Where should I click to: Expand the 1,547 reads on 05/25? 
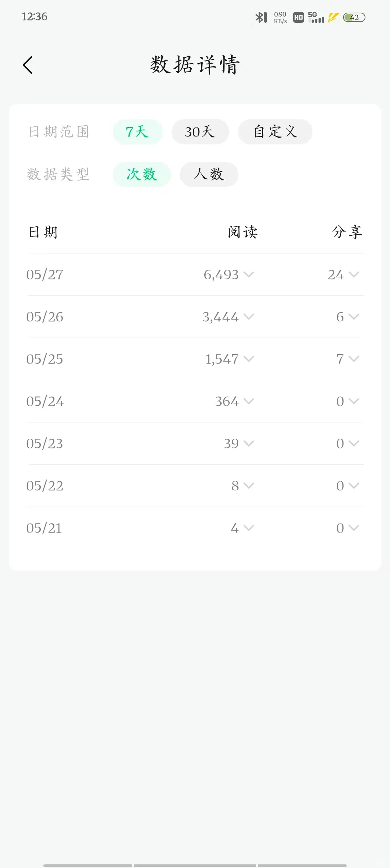click(x=230, y=359)
